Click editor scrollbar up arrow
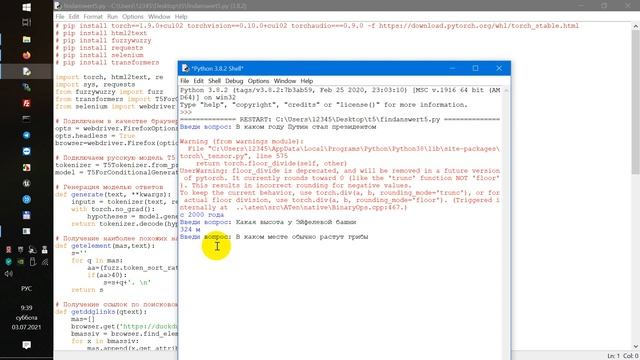The width and height of the screenshot is (640, 360). point(636,26)
